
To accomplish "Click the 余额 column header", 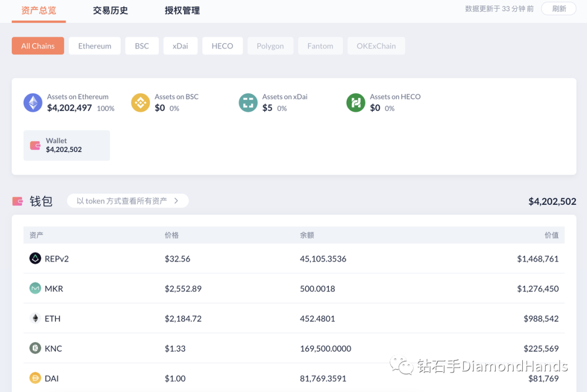I will coord(307,235).
